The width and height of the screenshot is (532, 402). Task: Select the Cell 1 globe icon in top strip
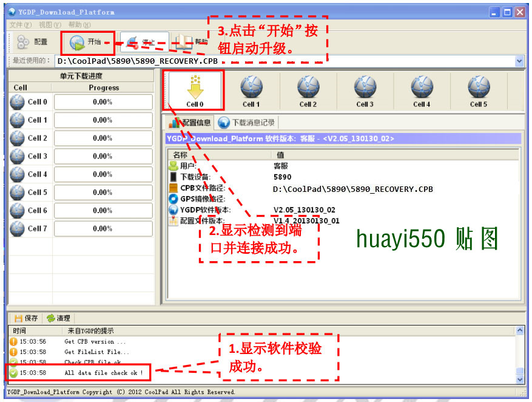[x=251, y=87]
